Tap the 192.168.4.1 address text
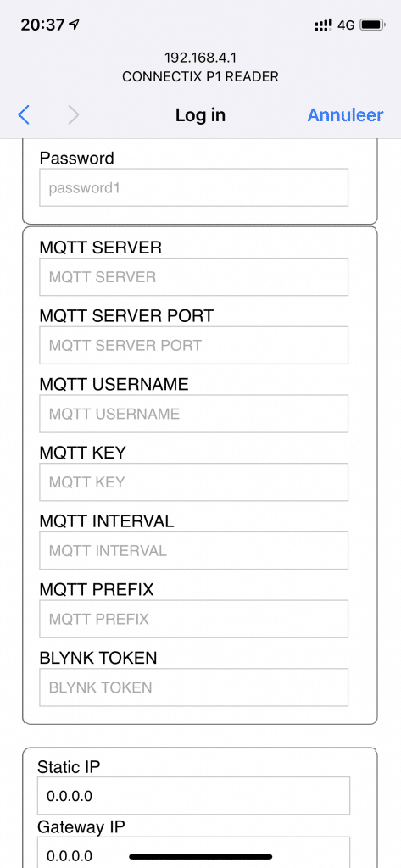Screen dimensions: 401x868 point(200,58)
